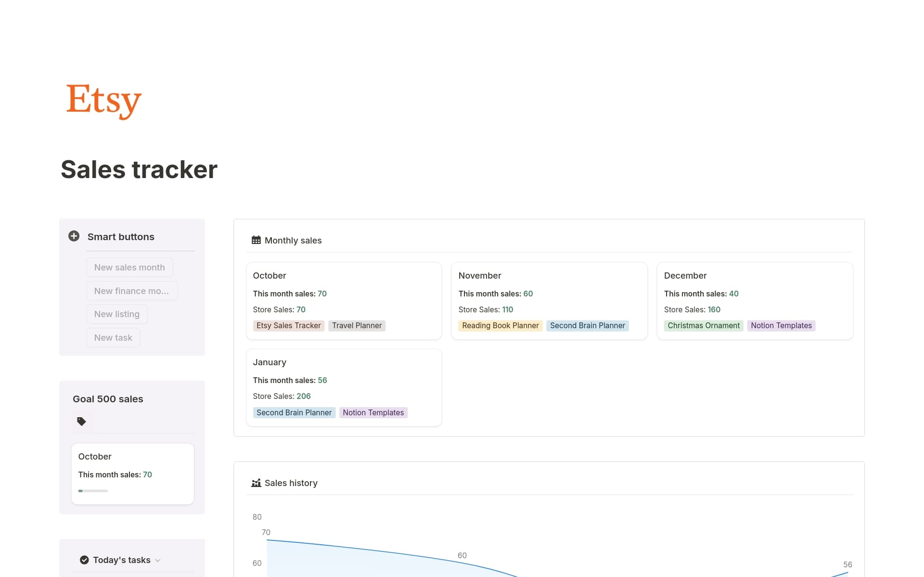Click the 'New listing' button
924x577 pixels.
point(116,314)
